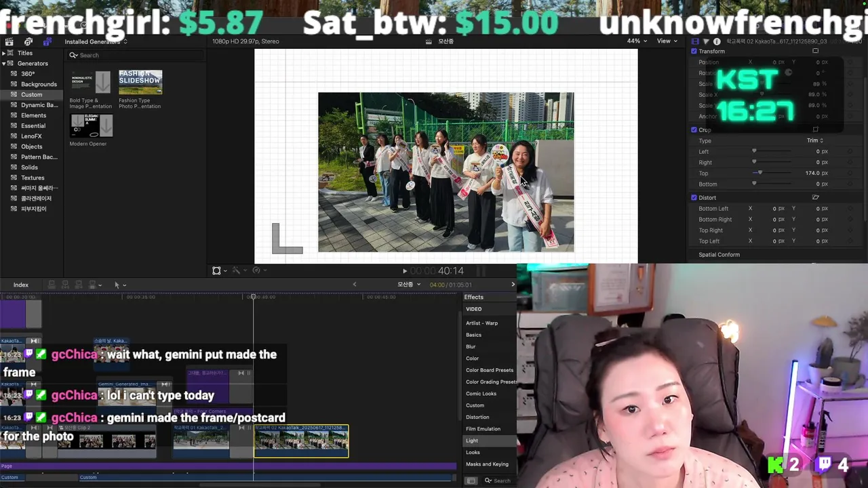Image resolution: width=868 pixels, height=488 pixels.
Task: Toggle the Crop checkbox
Action: [x=694, y=129]
